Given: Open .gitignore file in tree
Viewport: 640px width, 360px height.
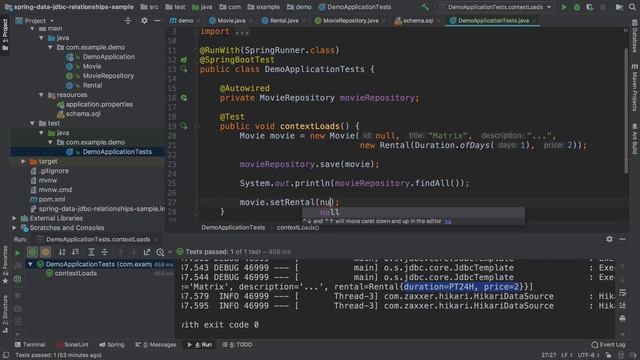Looking at the screenshot, I should [53, 171].
